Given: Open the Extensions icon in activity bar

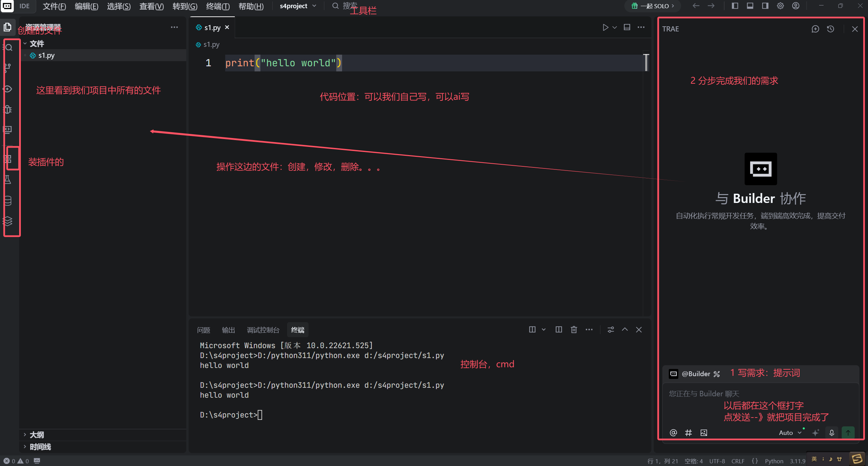Looking at the screenshot, I should click(8, 159).
